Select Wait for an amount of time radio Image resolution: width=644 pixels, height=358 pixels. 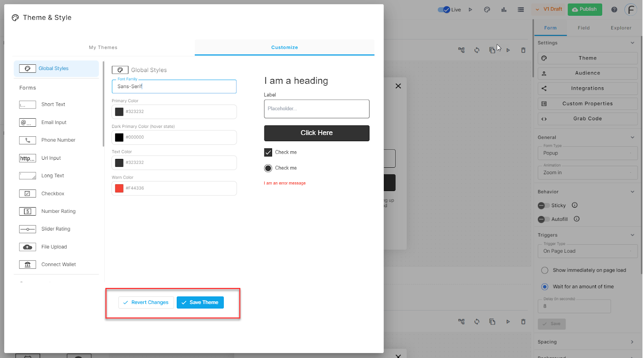[545, 287]
